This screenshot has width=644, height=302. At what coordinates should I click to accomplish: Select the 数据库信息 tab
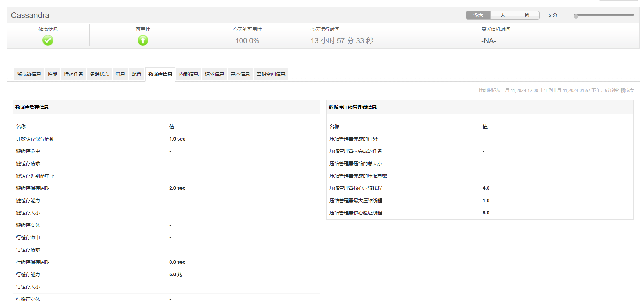(160, 74)
